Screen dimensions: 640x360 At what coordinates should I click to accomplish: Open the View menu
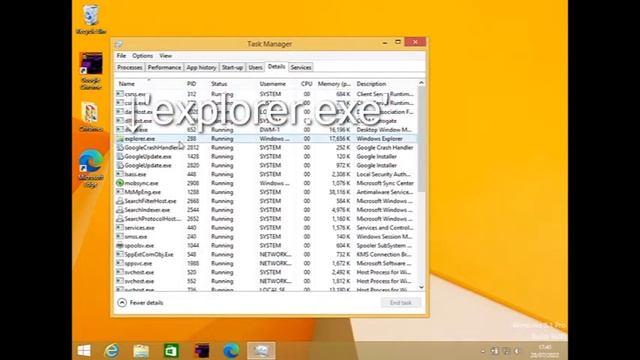coord(165,56)
